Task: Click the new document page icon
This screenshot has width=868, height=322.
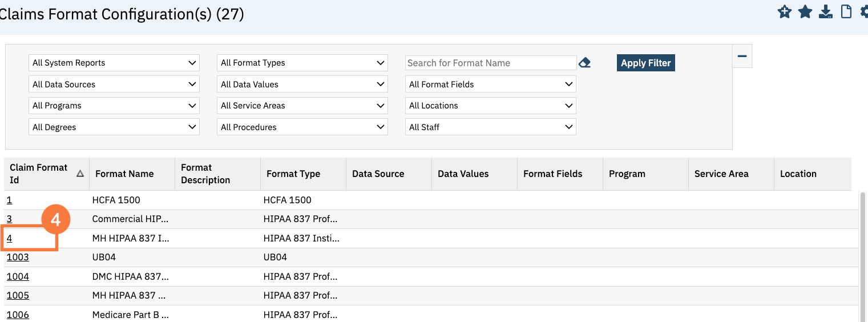Action: [846, 11]
